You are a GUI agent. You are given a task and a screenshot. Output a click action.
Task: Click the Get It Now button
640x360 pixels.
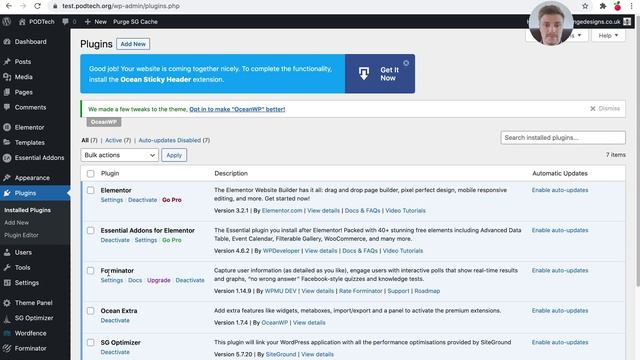380,74
